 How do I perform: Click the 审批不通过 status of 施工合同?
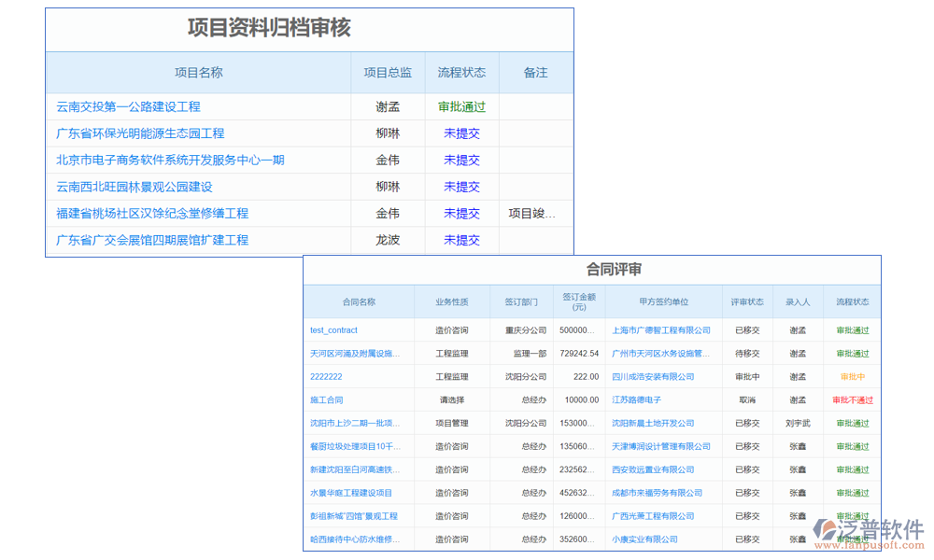(x=853, y=399)
